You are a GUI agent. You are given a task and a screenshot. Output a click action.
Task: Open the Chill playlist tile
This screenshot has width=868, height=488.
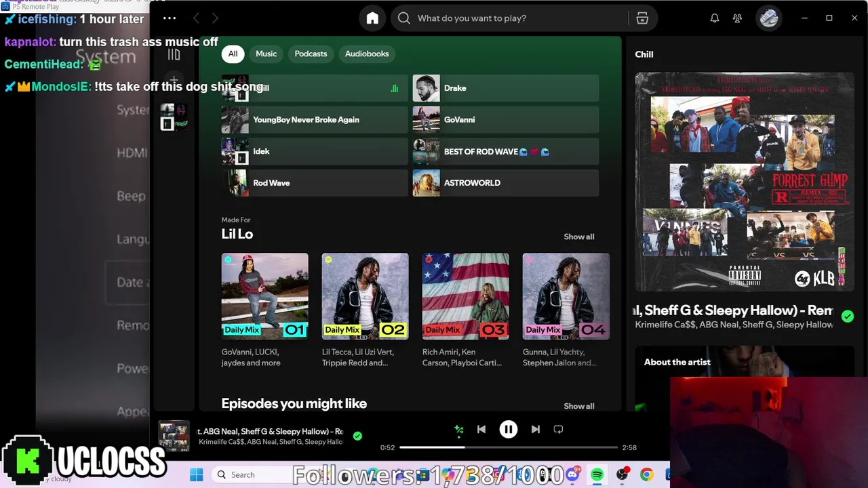point(315,88)
